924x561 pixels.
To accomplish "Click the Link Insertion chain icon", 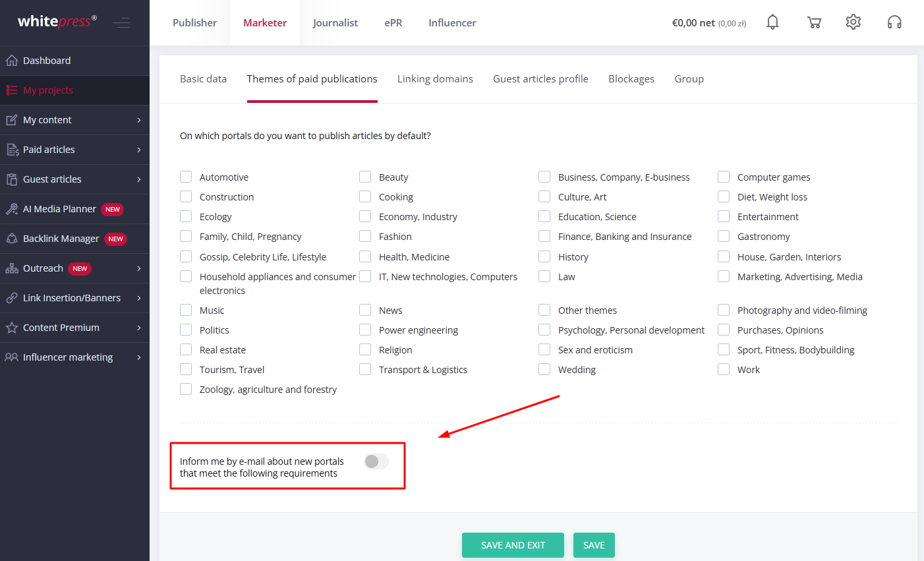I will 12,298.
